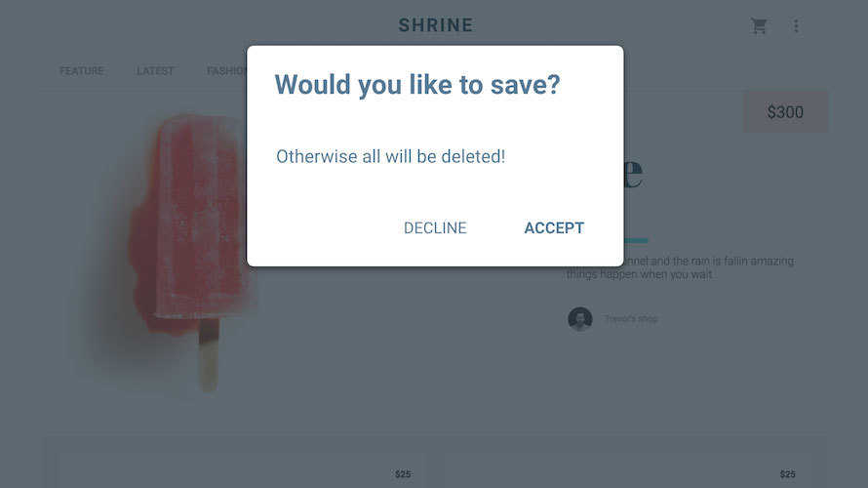
Task: Open the three-dot more options menu
Action: 796,26
